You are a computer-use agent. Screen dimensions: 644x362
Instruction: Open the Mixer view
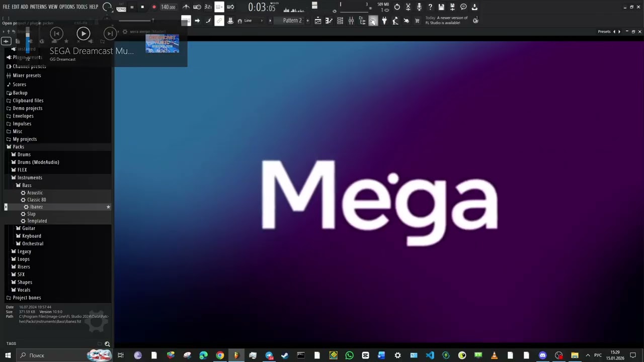pyautogui.click(x=351, y=21)
